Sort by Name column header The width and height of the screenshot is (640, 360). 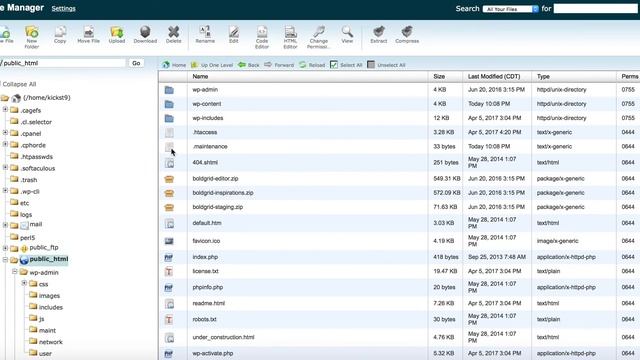pos(200,76)
